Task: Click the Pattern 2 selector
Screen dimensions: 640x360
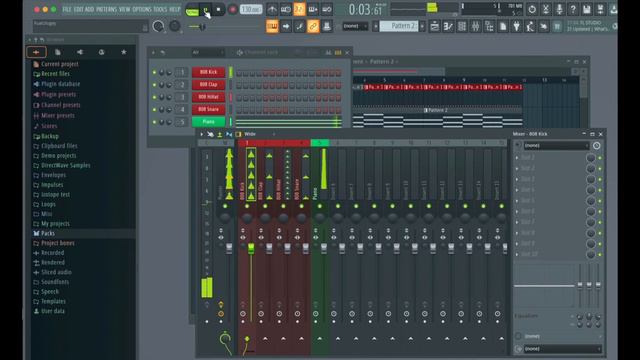Action: 399,26
